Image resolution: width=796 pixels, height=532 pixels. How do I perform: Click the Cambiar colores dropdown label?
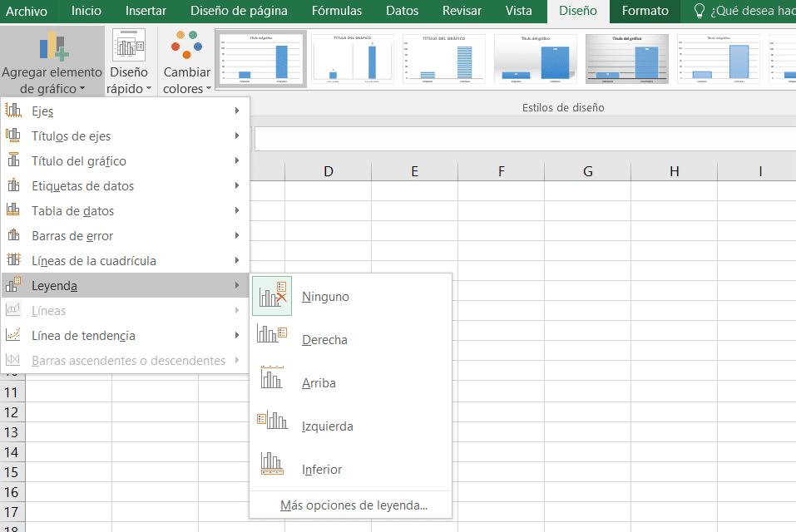click(x=187, y=81)
